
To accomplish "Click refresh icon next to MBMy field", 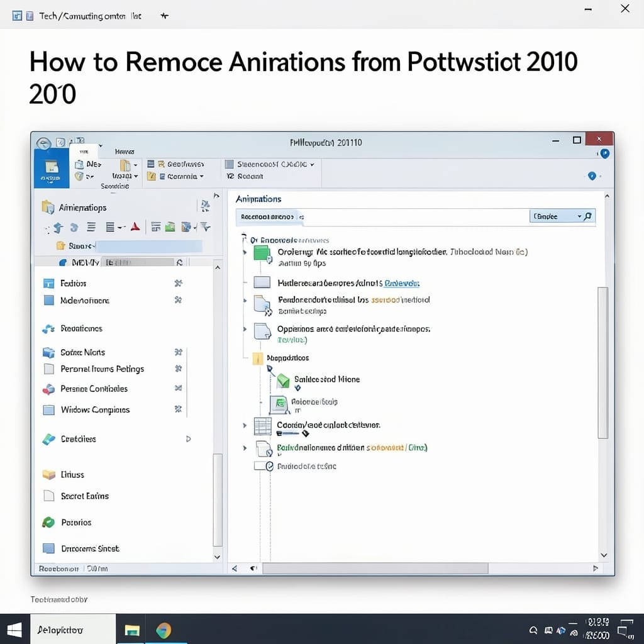I will coord(179,262).
